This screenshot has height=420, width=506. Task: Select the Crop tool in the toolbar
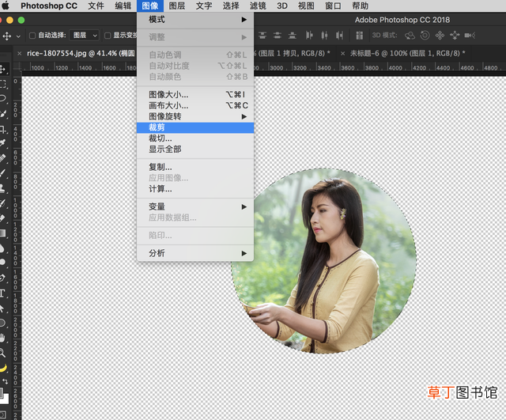(3, 130)
